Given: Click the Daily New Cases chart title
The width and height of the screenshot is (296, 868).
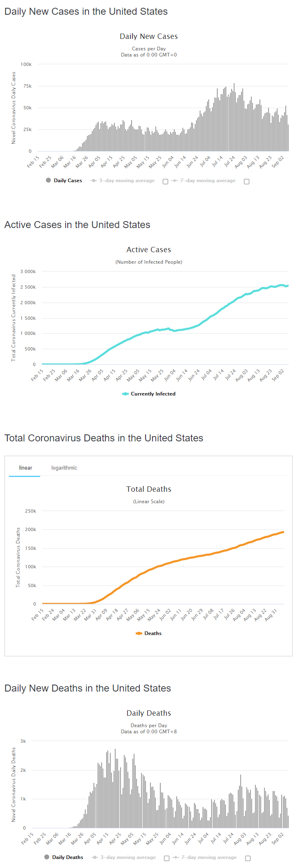Looking at the screenshot, I should tap(148, 36).
